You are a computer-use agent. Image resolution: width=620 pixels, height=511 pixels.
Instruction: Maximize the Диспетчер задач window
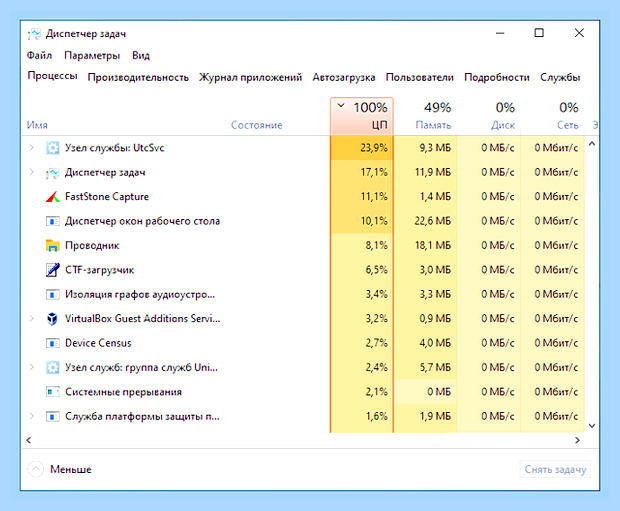pyautogui.click(x=539, y=33)
